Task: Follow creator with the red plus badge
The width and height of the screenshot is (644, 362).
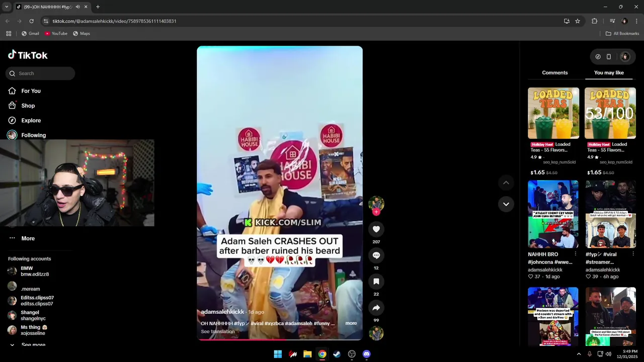Action: [x=376, y=212]
